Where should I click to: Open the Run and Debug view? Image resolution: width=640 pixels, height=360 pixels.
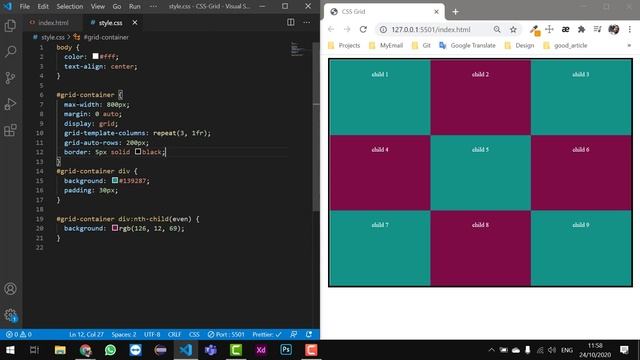[x=10, y=104]
